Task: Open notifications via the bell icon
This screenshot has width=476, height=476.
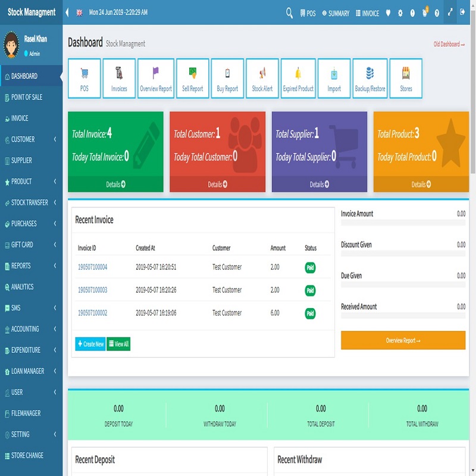Action: 424,12
